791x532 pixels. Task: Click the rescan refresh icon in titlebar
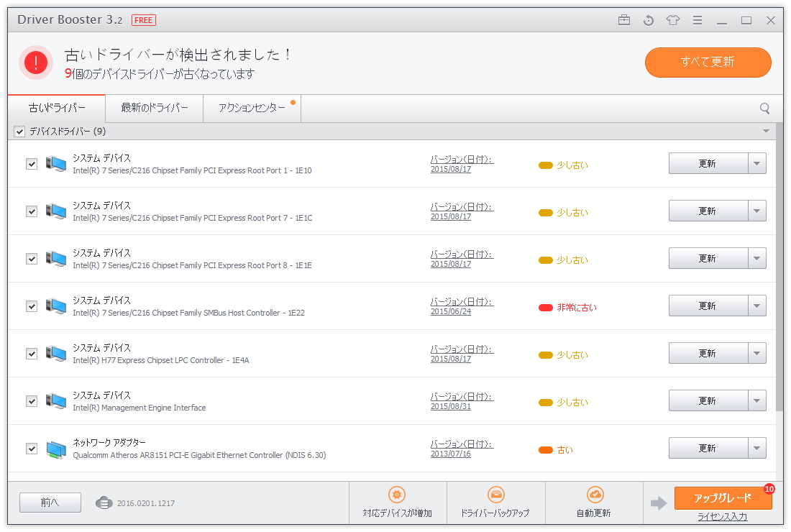pyautogui.click(x=648, y=21)
